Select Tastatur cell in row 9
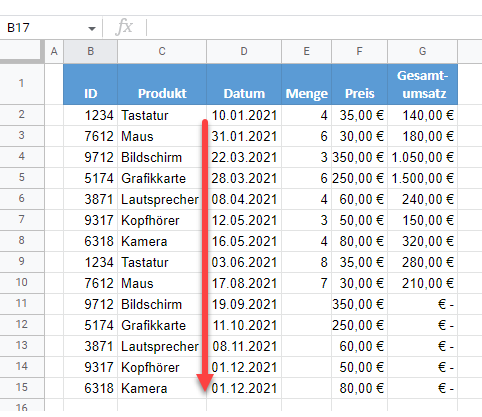The height and width of the screenshot is (417, 482). [x=162, y=262]
